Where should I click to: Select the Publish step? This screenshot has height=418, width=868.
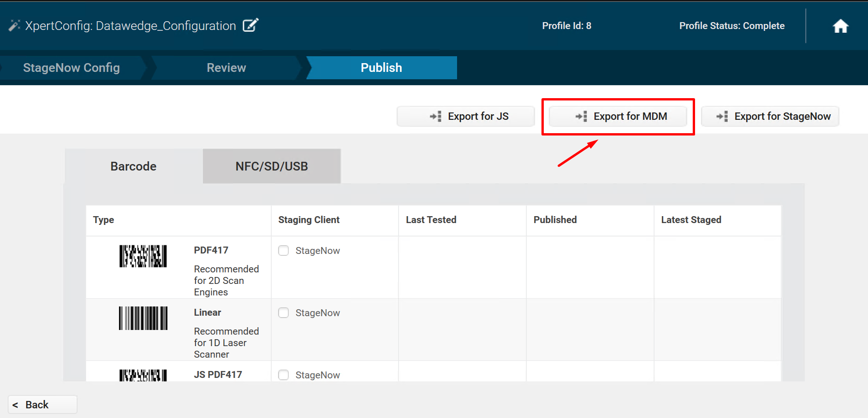pos(381,68)
